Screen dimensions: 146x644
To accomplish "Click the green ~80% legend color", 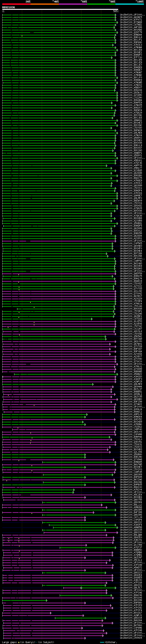I will pyautogui.click(x=101, y=4).
